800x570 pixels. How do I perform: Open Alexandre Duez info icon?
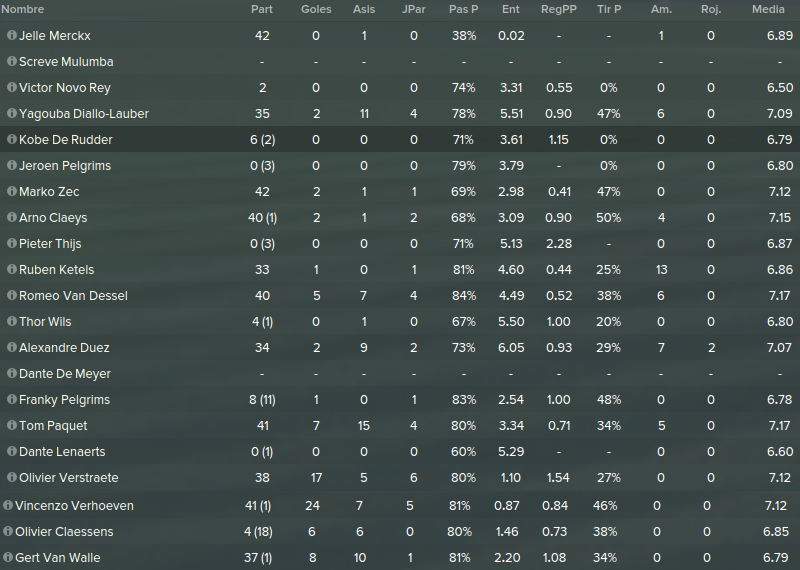pyautogui.click(x=12, y=348)
